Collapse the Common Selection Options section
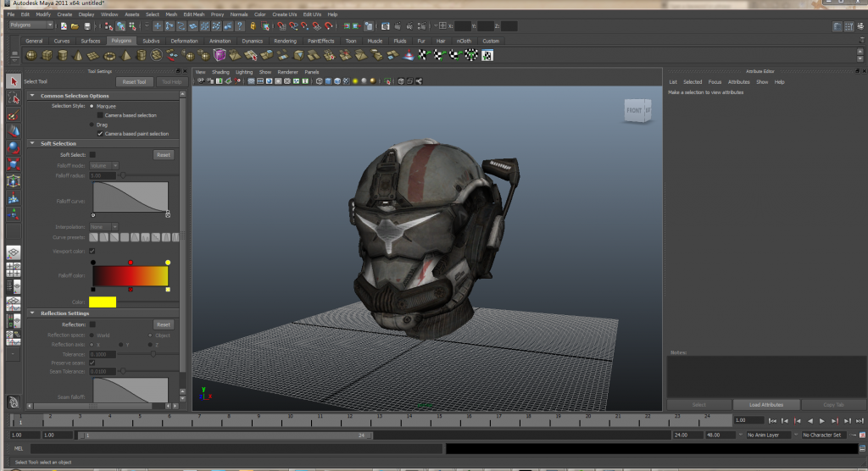Viewport: 868px width, 471px height. point(34,96)
